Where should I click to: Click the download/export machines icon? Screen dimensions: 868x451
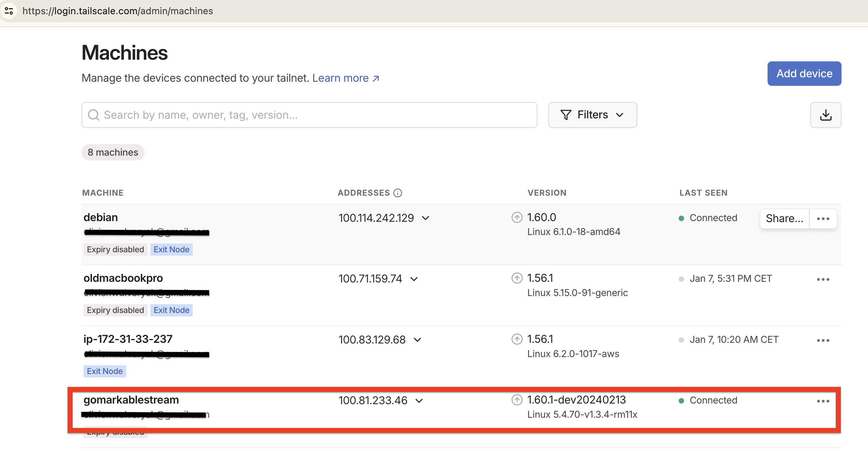click(x=826, y=115)
